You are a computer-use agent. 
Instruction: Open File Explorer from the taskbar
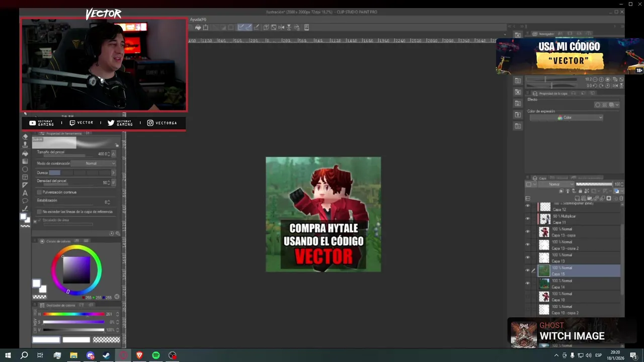pyautogui.click(x=73, y=355)
